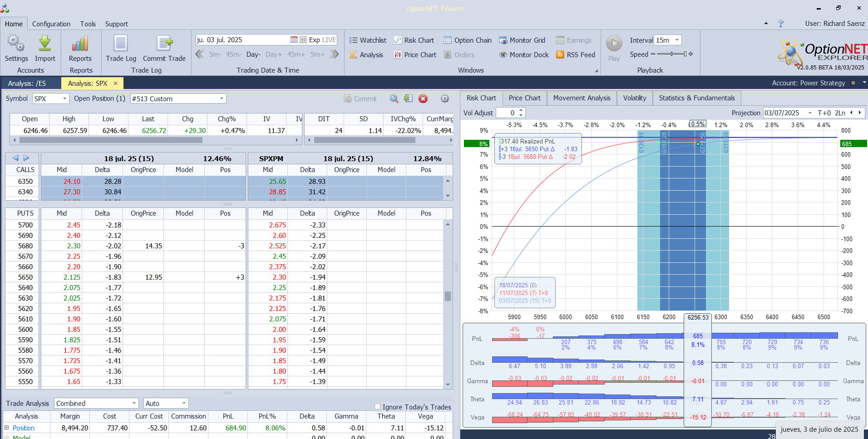Open Statistics & Fundamentals tab
Screen dimensions: 868x439
[x=696, y=98]
